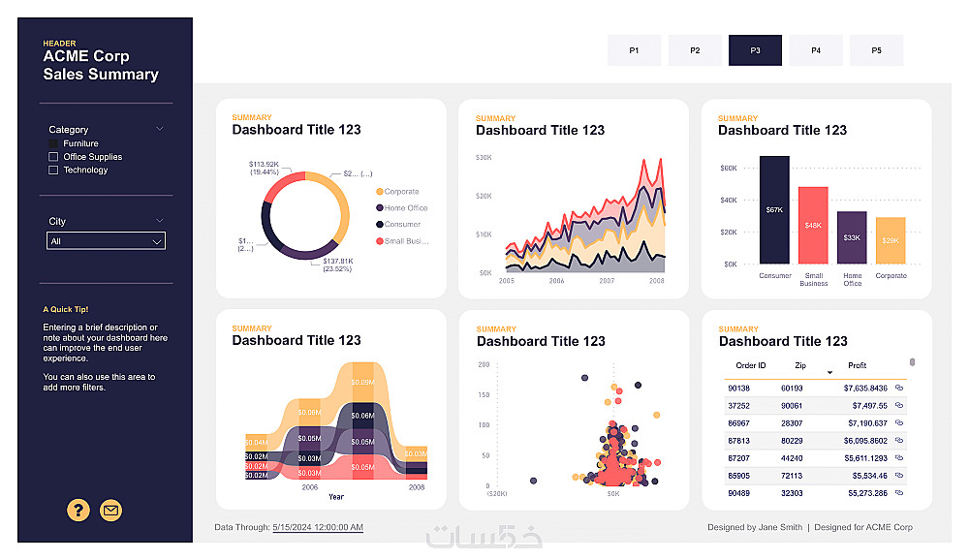
Task: Select Consumer legend color dot
Action: (x=380, y=225)
